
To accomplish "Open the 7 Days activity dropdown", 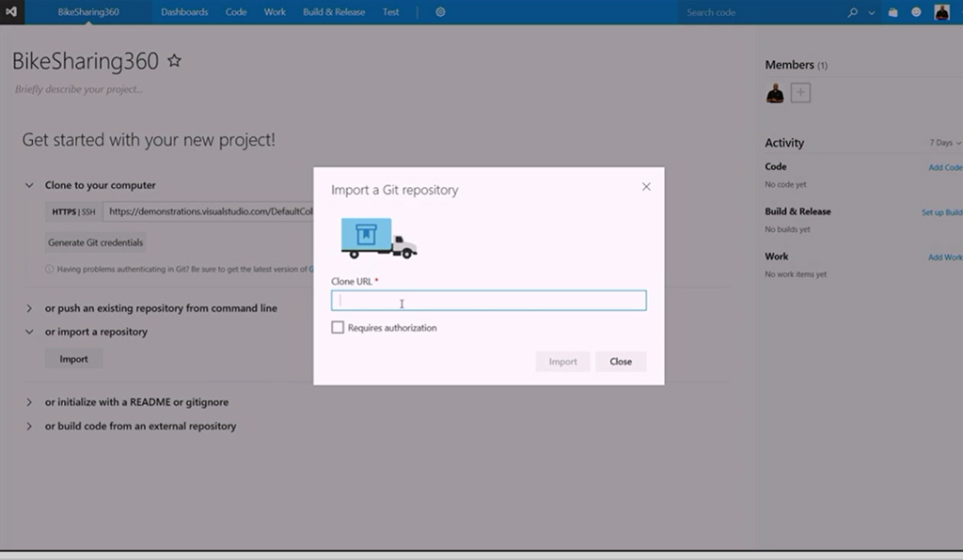I will pos(945,143).
